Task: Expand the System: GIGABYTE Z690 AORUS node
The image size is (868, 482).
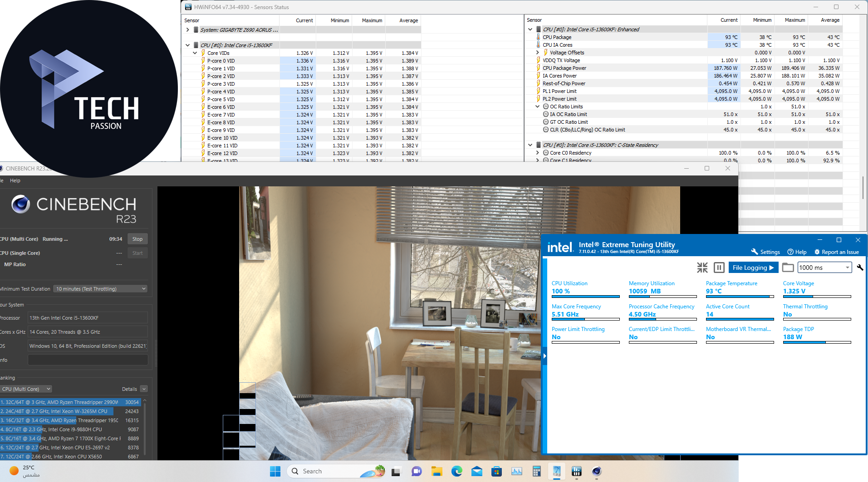Action: 187,30
